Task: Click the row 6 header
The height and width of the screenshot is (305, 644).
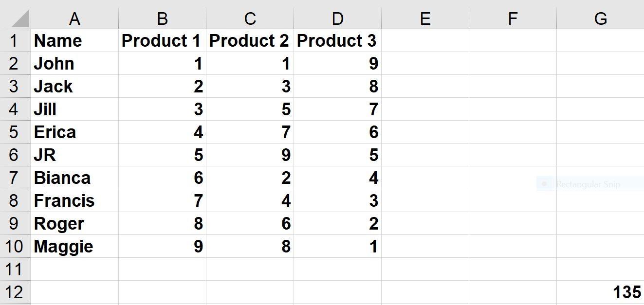Action: tap(15, 155)
